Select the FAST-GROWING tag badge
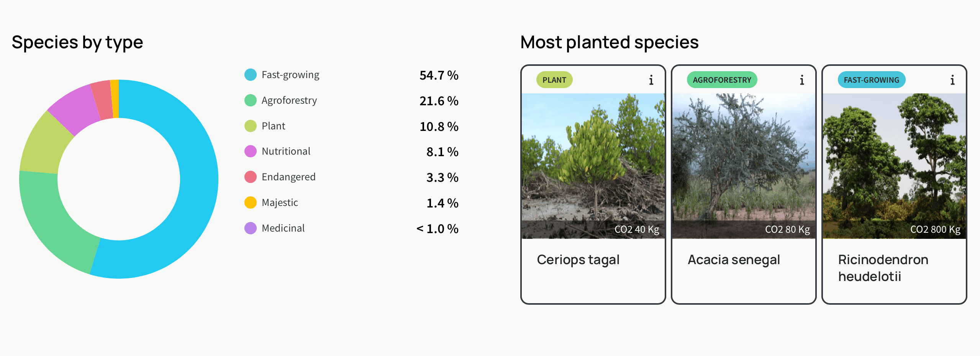The height and width of the screenshot is (356, 980). click(x=872, y=80)
